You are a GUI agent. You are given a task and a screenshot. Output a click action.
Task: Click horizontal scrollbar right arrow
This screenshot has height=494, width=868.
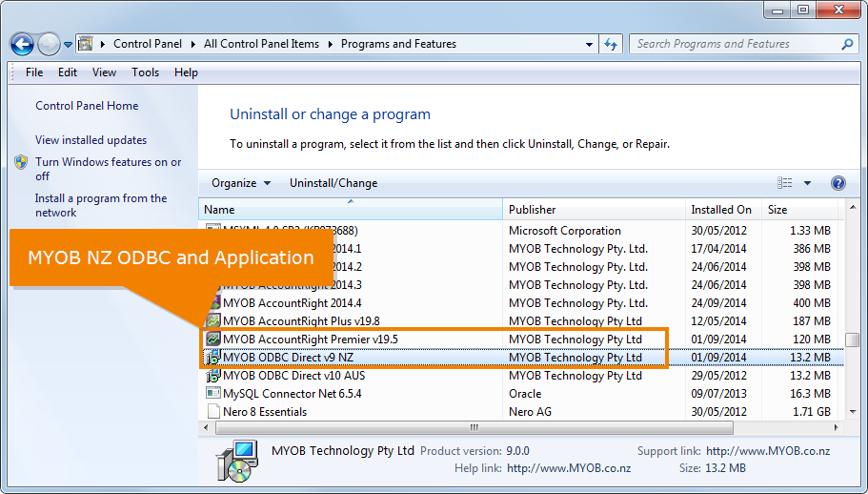pyautogui.click(x=836, y=427)
